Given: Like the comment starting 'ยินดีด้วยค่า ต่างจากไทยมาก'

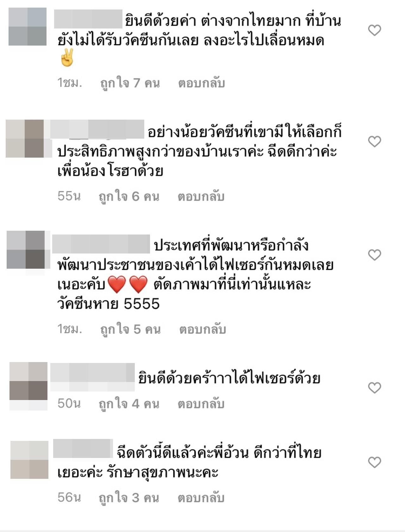Looking at the screenshot, I should pyautogui.click(x=375, y=30).
